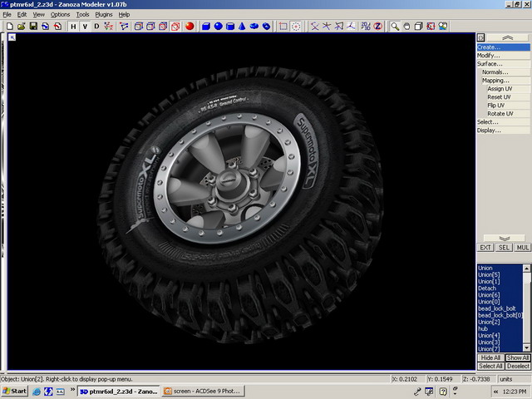Screen dimensions: 532x399
Task: Toggle the H axis constraint button
Action: point(73,26)
